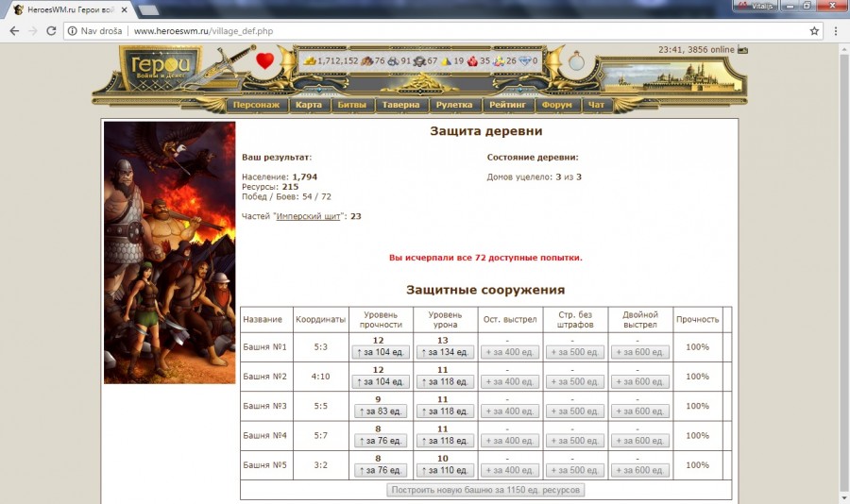Click the sulfur resource icon by 19
Screen dimensions: 850x504
pos(446,60)
